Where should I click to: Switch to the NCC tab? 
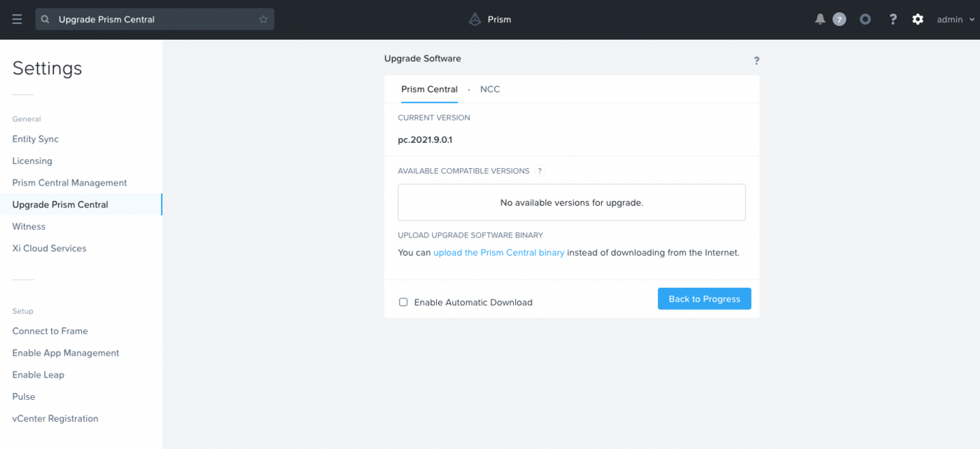pos(490,90)
